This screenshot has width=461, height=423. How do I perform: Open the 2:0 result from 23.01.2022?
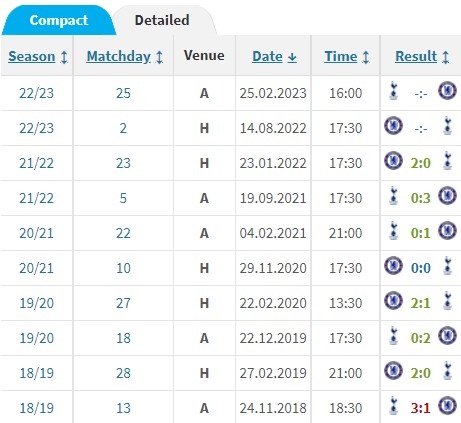(421, 163)
